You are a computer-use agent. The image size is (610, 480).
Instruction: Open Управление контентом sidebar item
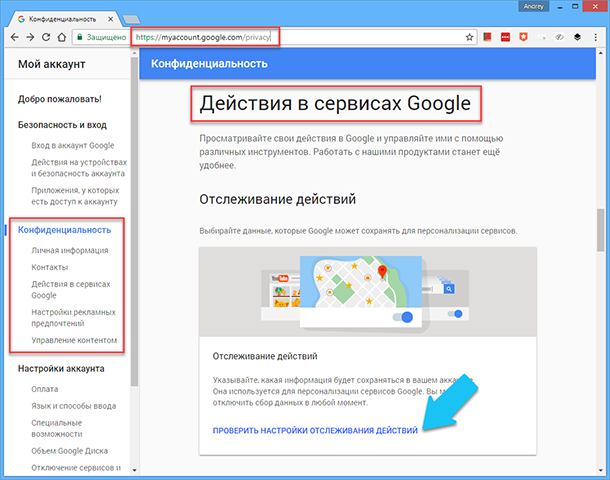click(x=74, y=340)
